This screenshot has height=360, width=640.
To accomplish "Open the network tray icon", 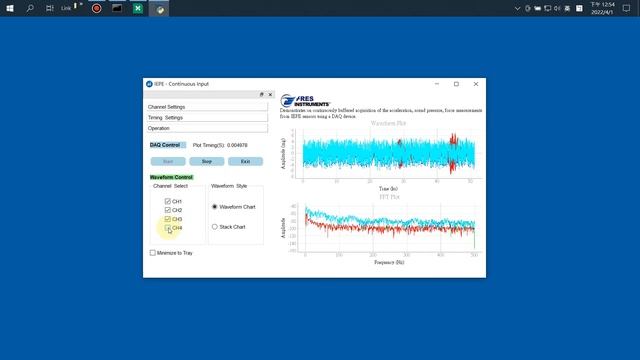I will pyautogui.click(x=547, y=8).
